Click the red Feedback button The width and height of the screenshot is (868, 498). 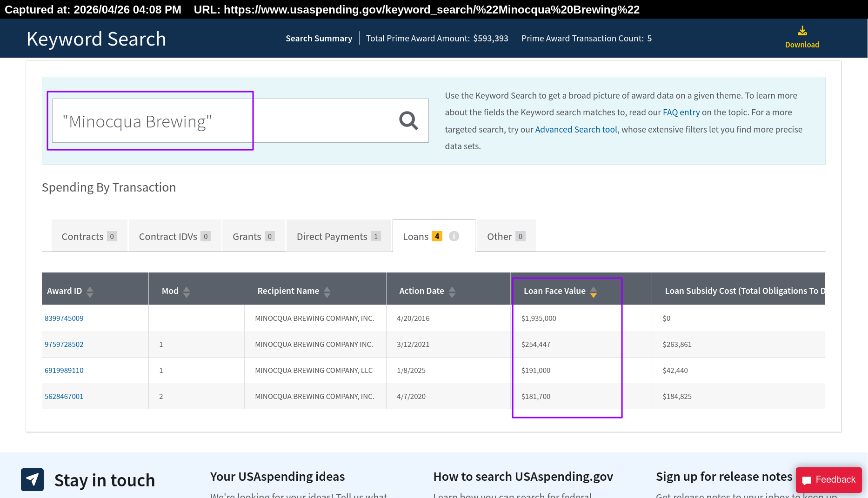click(x=828, y=479)
